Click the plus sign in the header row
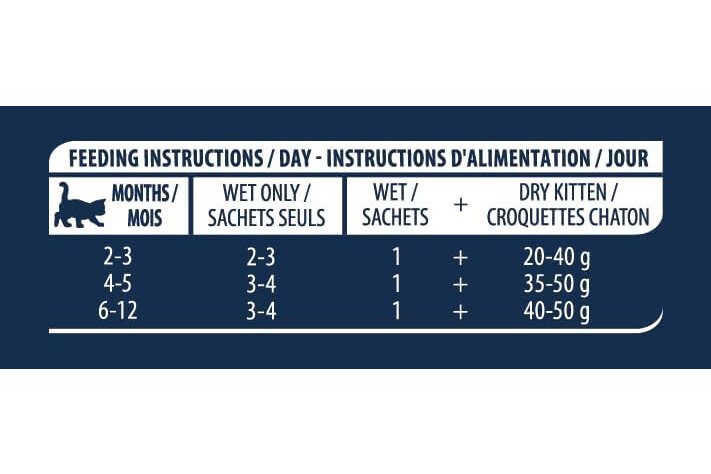Image resolution: width=711 pixels, height=474 pixels. tap(460, 205)
